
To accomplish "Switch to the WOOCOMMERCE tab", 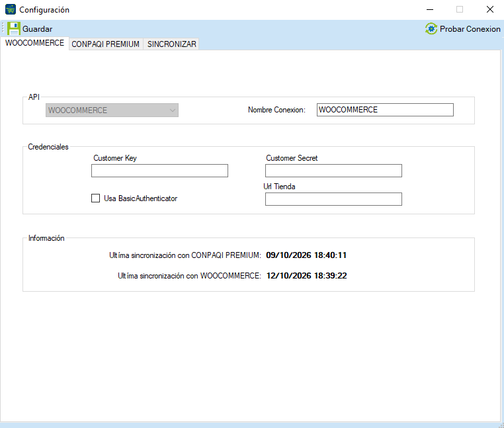I will click(34, 43).
